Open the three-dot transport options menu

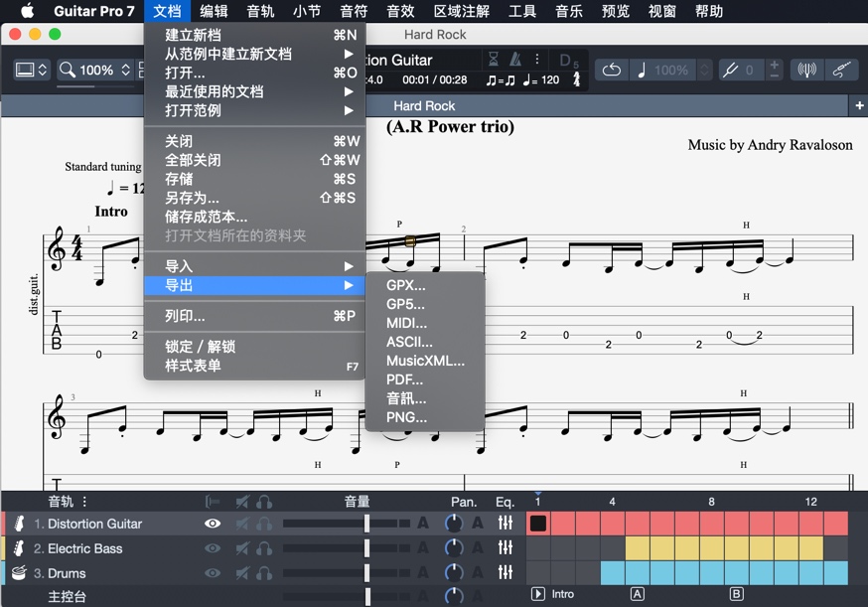(536, 59)
